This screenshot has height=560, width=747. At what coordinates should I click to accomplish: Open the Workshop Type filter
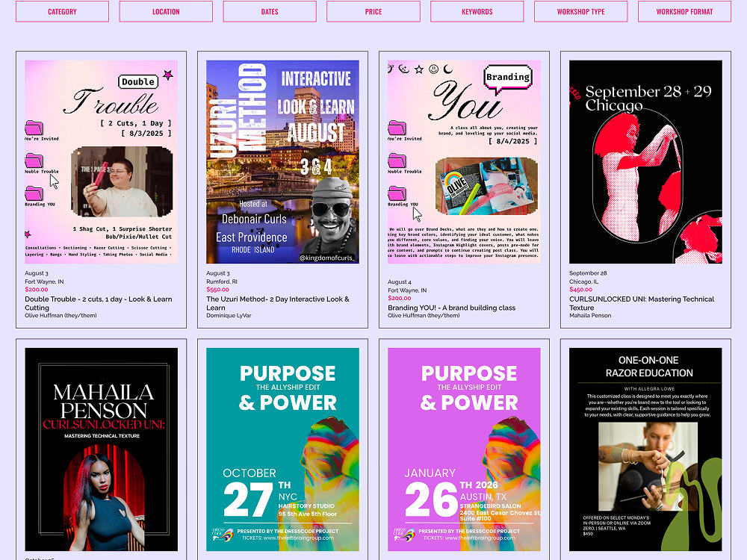(x=580, y=11)
